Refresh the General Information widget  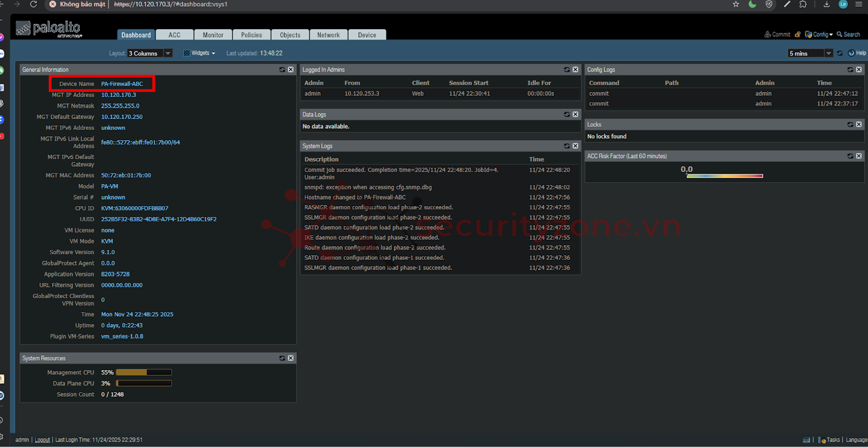pyautogui.click(x=282, y=70)
